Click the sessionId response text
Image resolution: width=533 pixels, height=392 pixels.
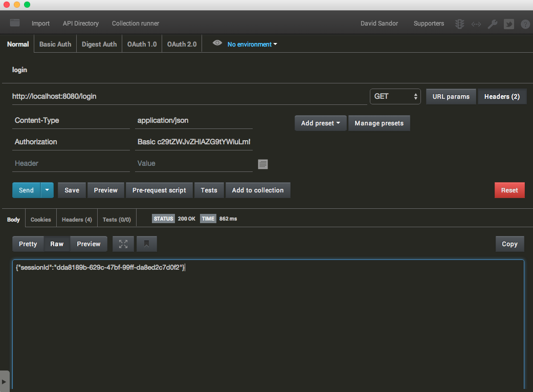100,268
